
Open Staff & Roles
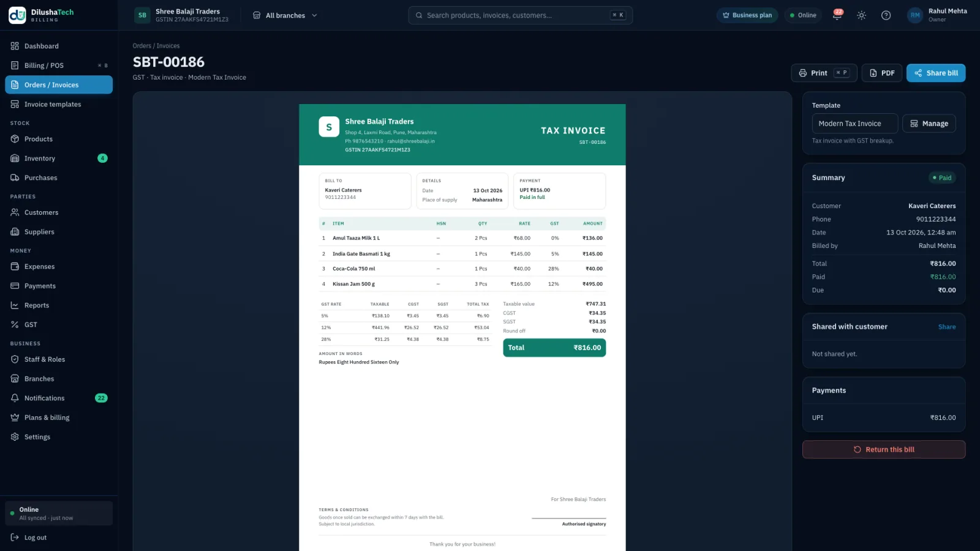(x=59, y=359)
